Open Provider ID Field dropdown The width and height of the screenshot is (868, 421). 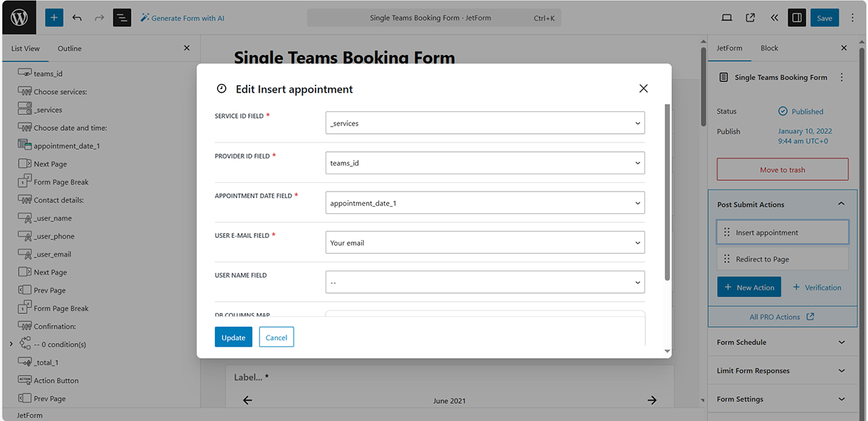coord(485,163)
